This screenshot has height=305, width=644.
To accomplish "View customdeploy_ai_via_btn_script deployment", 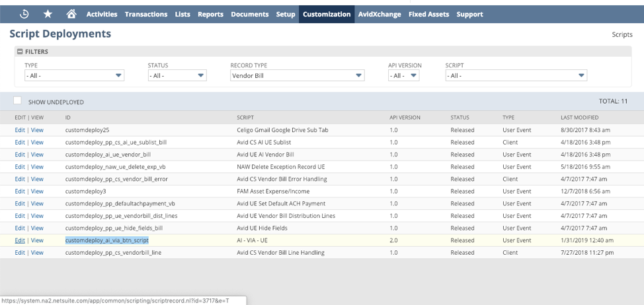I will 37,240.
